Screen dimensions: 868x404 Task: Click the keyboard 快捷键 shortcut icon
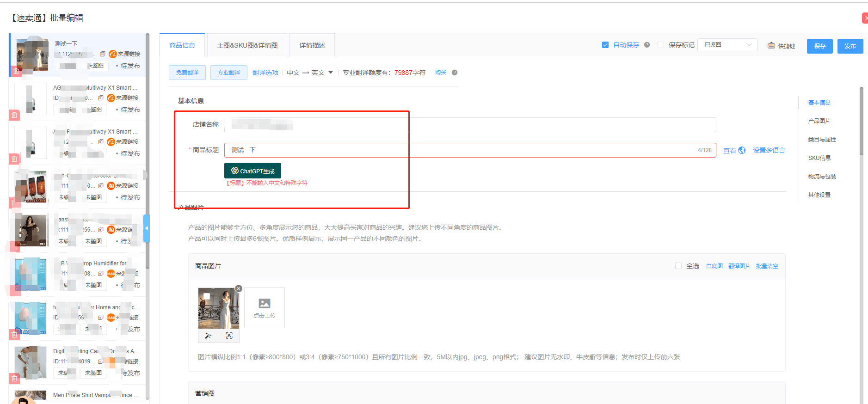pos(771,46)
